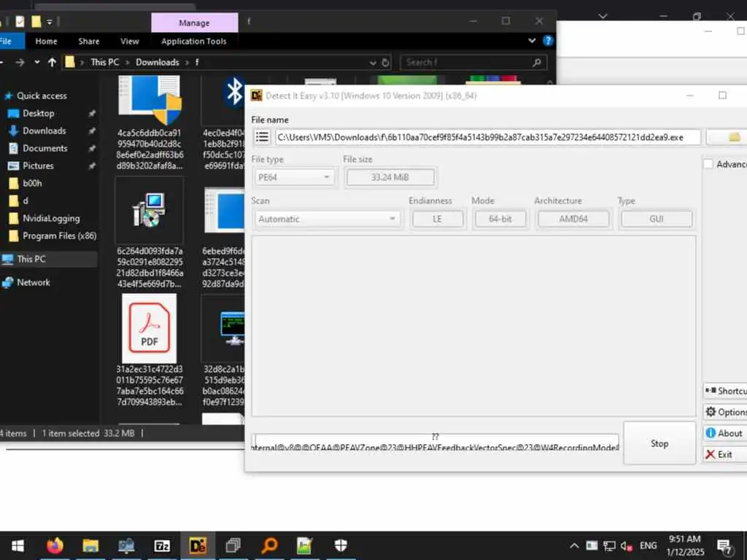
Task: Switch to the View ribbon tab
Action: (130, 41)
